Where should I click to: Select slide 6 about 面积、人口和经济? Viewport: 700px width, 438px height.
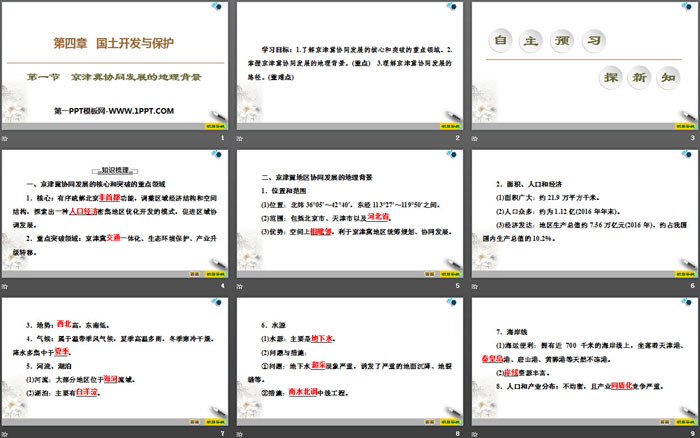[x=585, y=213]
